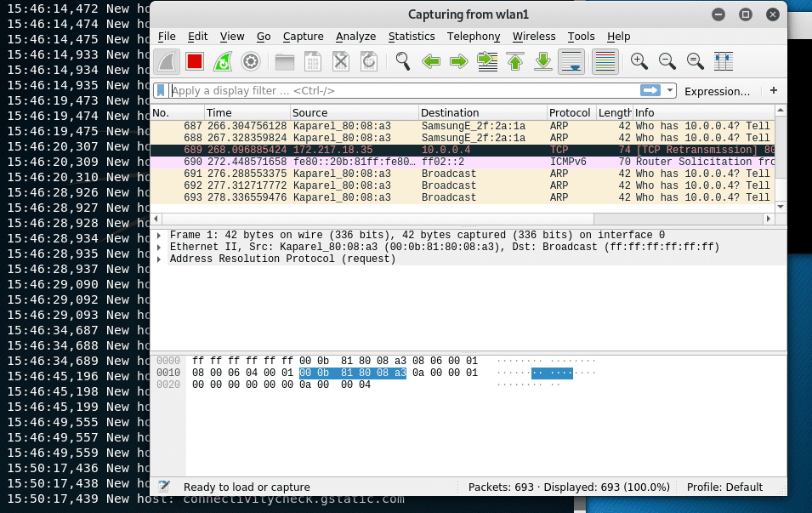
Task: Toggle auto-scroll during live capture
Action: [571, 61]
